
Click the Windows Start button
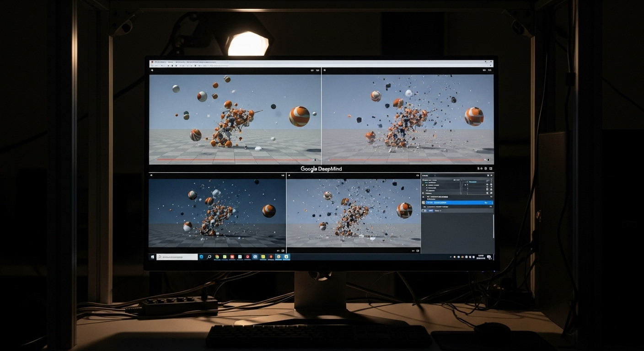click(x=152, y=257)
